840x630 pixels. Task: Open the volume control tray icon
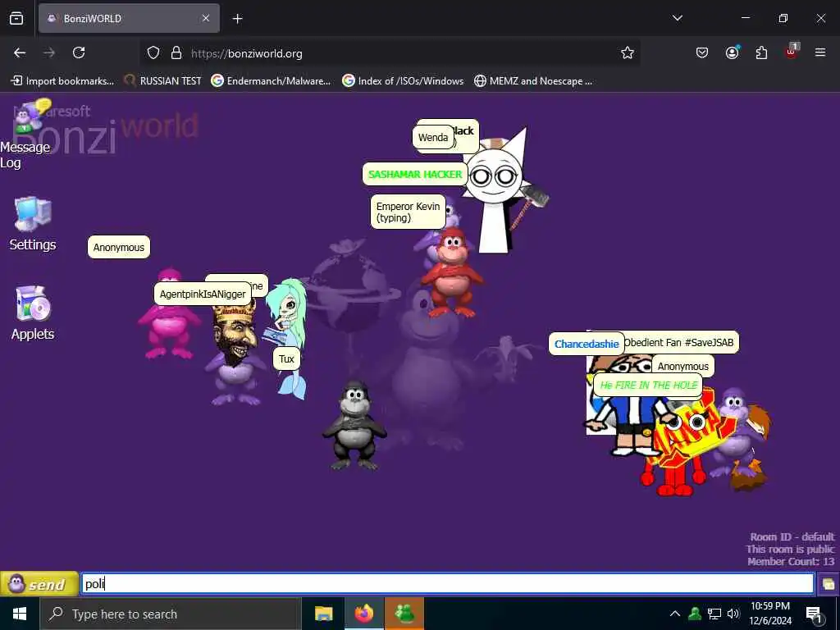pos(733,614)
